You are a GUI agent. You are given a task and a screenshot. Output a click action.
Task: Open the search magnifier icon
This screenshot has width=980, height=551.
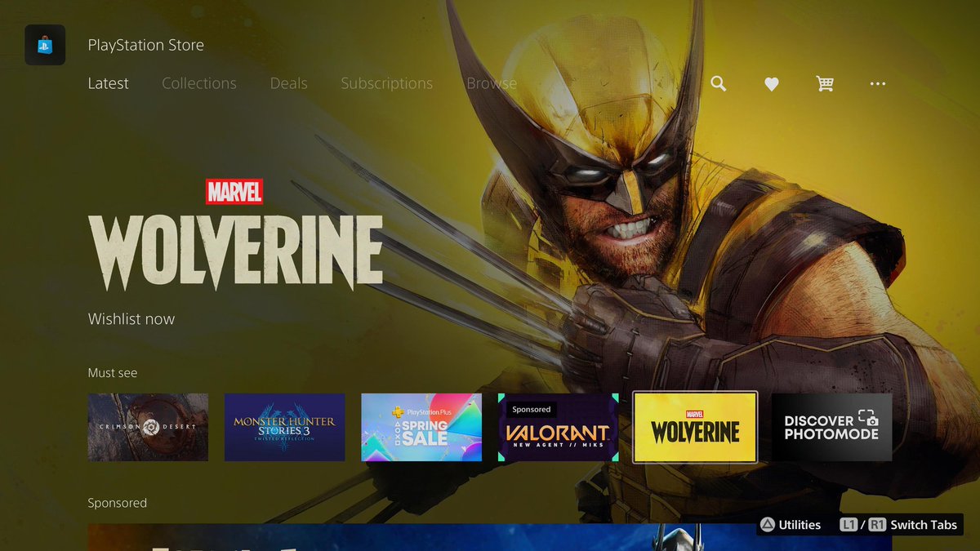[719, 83]
